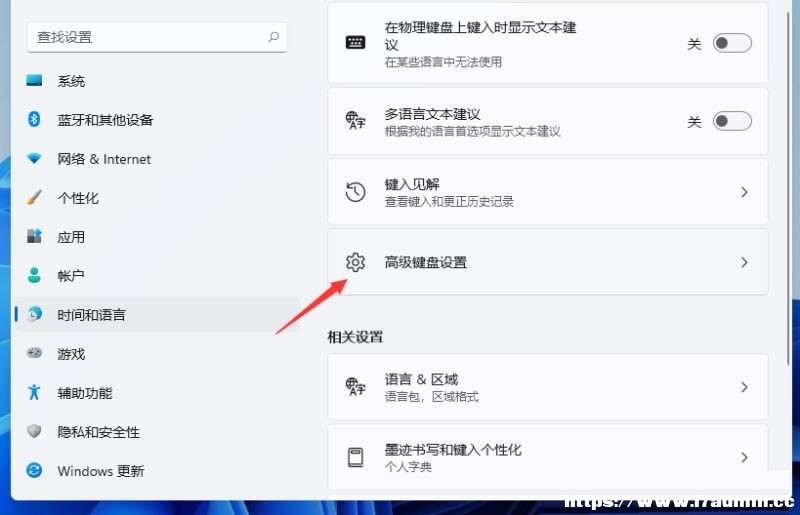Open 隐私和安全性 settings
The image size is (800, 515).
157,431
